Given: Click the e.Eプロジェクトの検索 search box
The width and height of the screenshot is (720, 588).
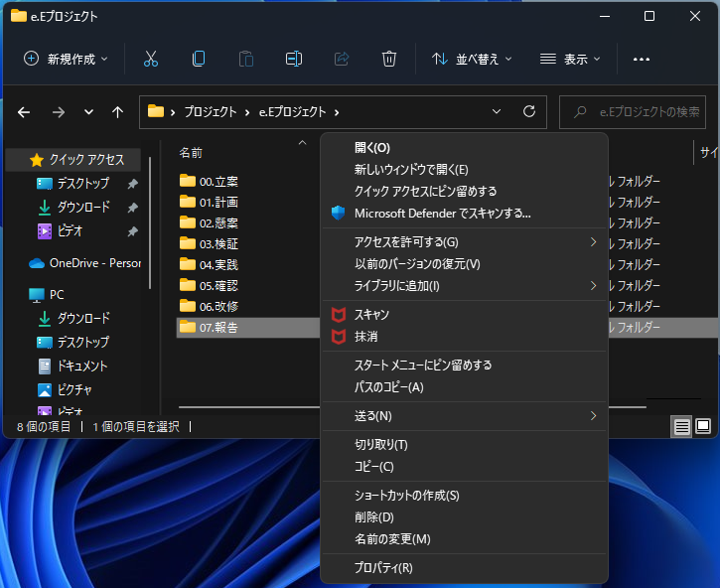Looking at the screenshot, I should [640, 112].
